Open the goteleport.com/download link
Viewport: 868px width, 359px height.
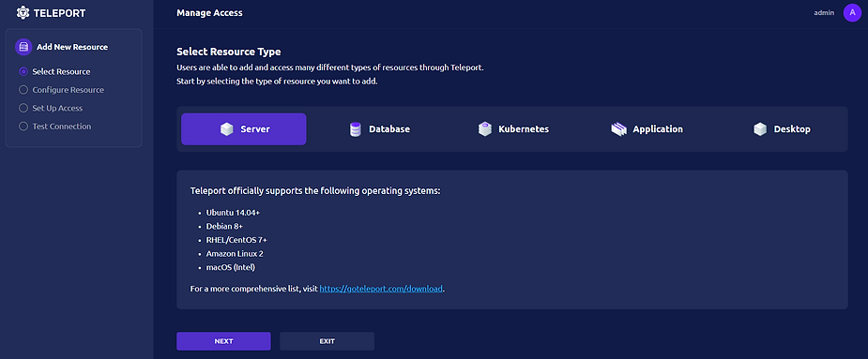pos(381,289)
